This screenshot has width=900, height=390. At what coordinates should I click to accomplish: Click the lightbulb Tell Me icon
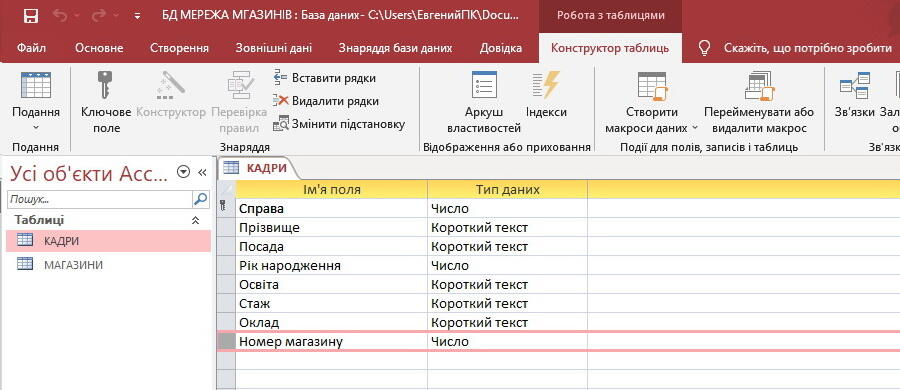[705, 48]
